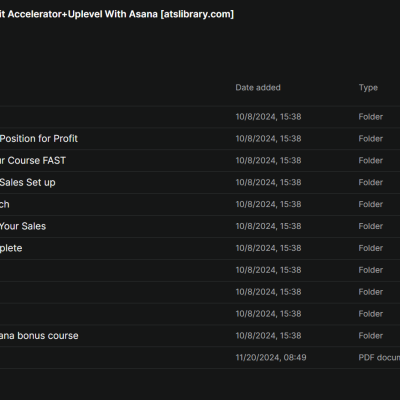Click the Folder type in Your Sales row

370,226
